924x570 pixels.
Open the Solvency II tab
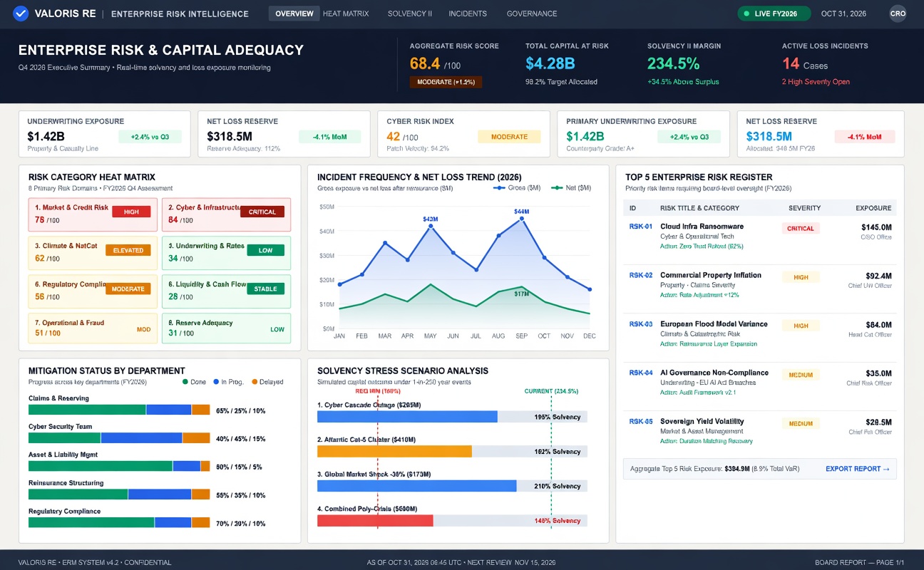click(x=410, y=14)
